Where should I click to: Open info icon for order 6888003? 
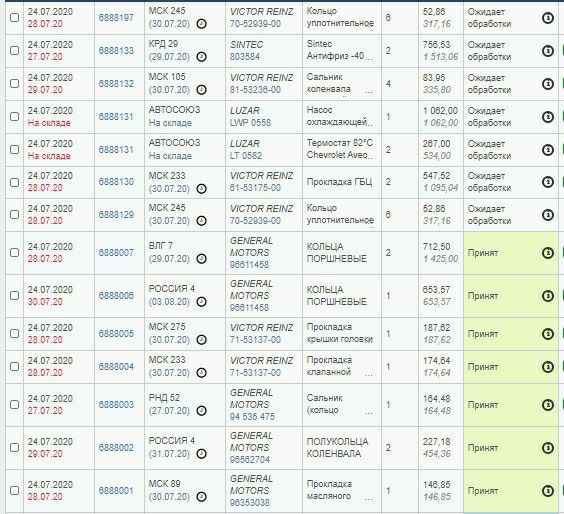click(547, 405)
